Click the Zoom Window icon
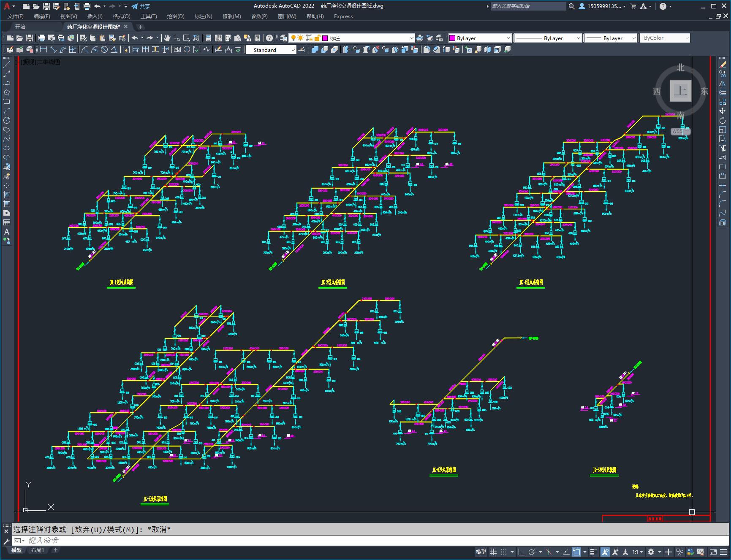Viewport: 731px width, 560px height. pyautogui.click(x=187, y=38)
